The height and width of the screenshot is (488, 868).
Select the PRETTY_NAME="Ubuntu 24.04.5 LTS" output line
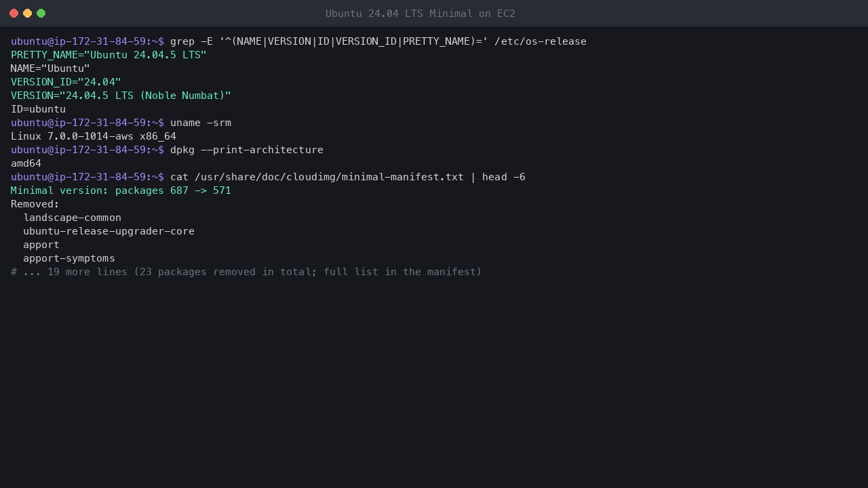click(x=108, y=55)
